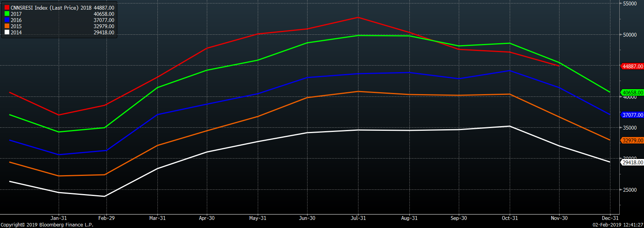Select the green 40658.00 price tag

[632, 93]
